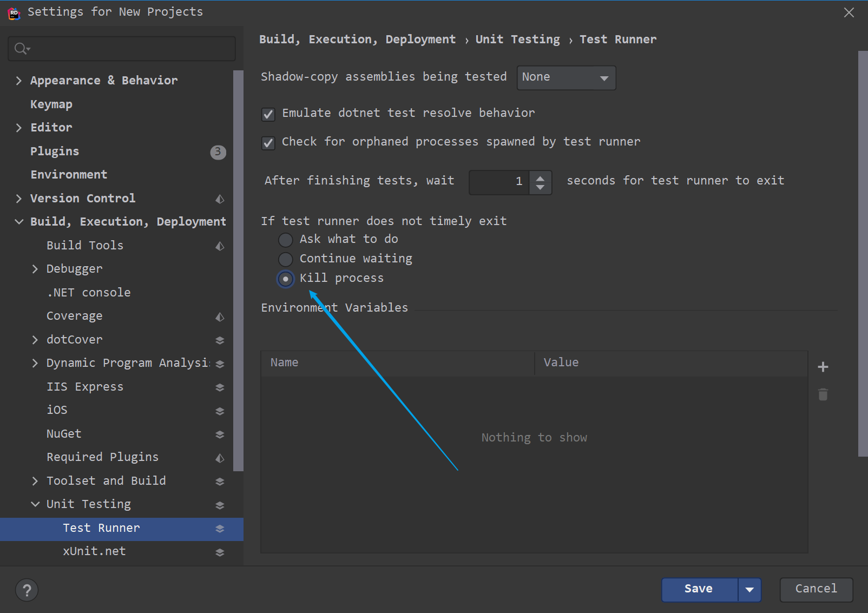Open help using the question mark icon
Viewport: 868px width, 613px height.
coord(27,590)
